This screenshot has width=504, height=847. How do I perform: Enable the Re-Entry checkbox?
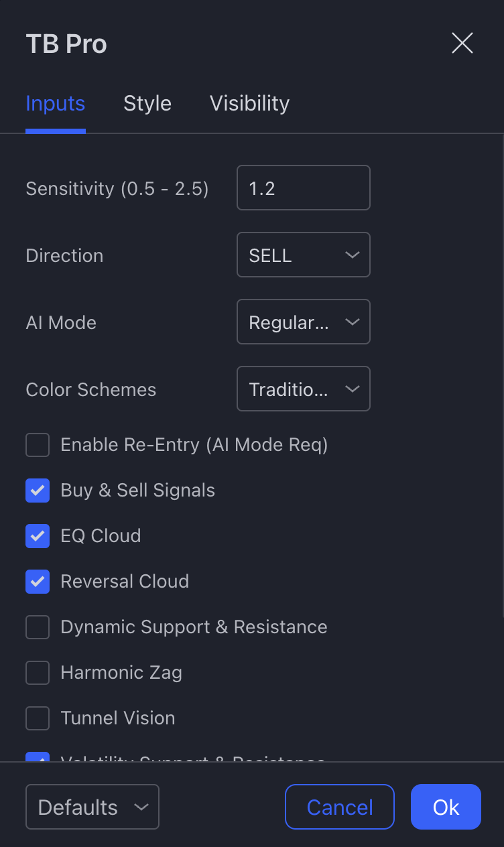click(38, 445)
